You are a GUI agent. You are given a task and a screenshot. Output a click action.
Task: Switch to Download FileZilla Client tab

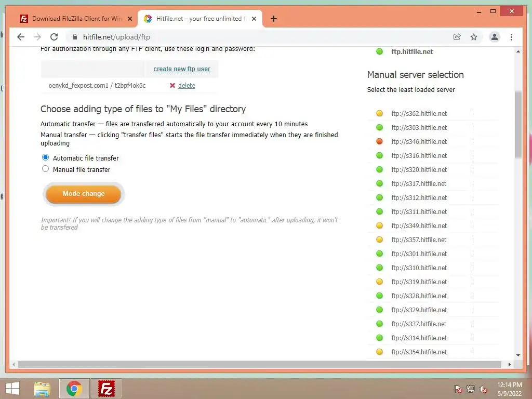pos(76,19)
